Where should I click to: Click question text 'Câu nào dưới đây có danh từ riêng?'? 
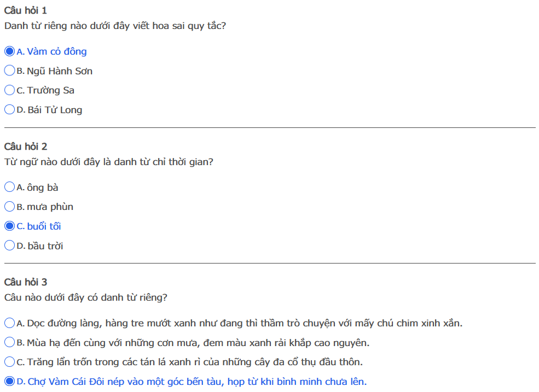click(x=85, y=297)
